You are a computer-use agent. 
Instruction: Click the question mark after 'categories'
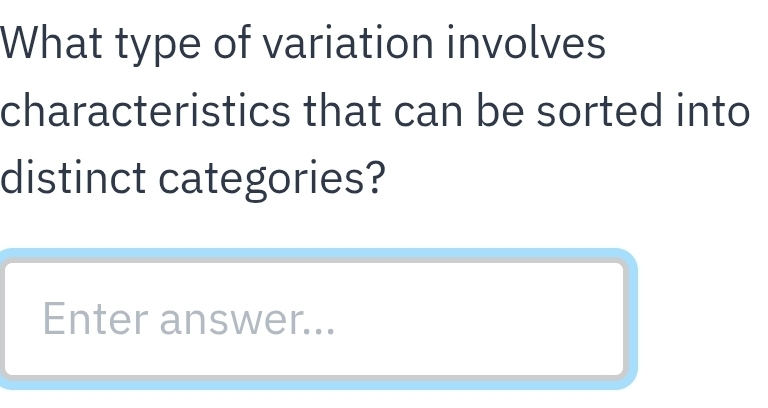[376, 177]
